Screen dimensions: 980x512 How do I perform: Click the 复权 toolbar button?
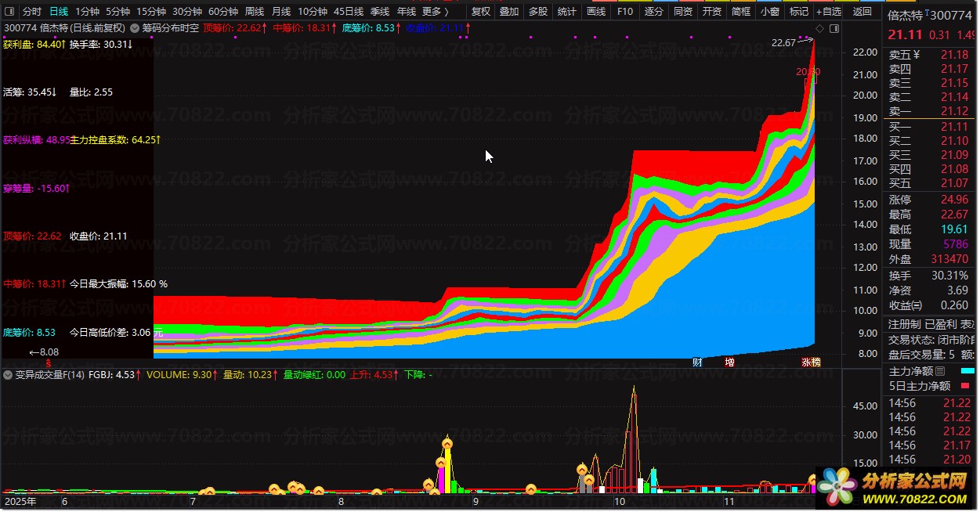click(481, 12)
